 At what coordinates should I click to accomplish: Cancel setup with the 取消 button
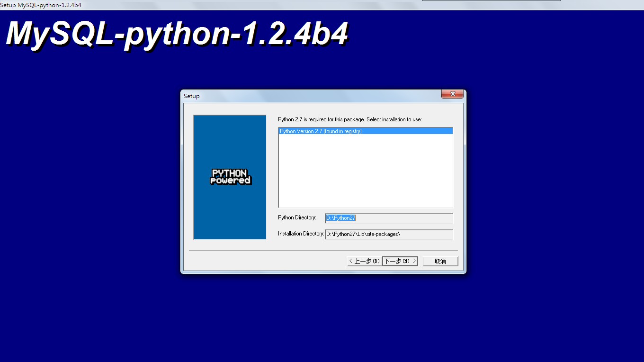440,261
